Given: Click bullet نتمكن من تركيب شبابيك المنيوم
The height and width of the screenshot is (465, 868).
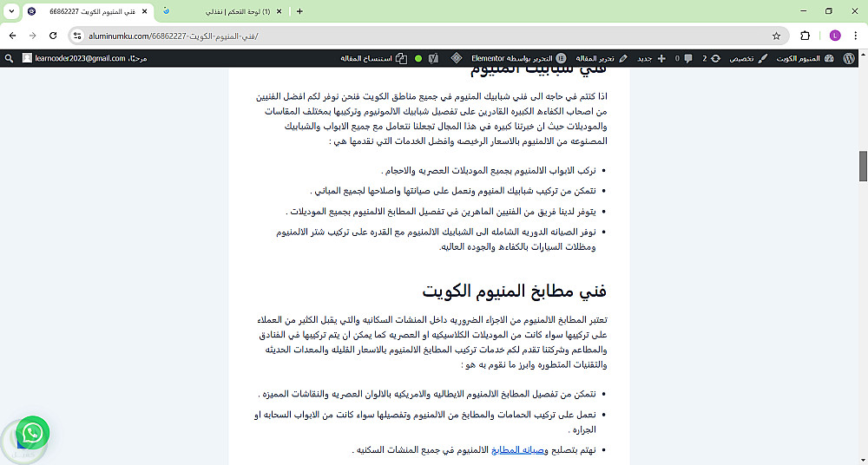Looking at the screenshot, I should pyautogui.click(x=453, y=191).
